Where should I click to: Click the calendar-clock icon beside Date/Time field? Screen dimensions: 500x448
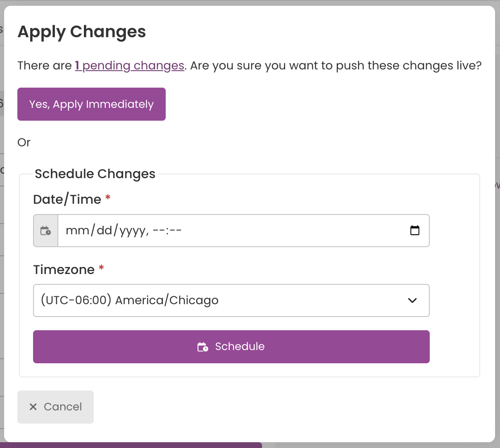click(x=45, y=231)
